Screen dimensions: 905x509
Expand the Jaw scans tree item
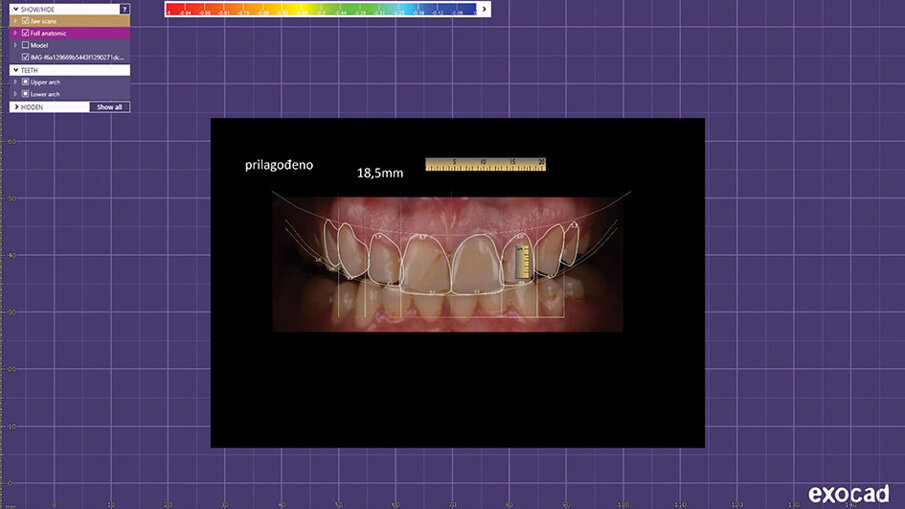(x=15, y=20)
